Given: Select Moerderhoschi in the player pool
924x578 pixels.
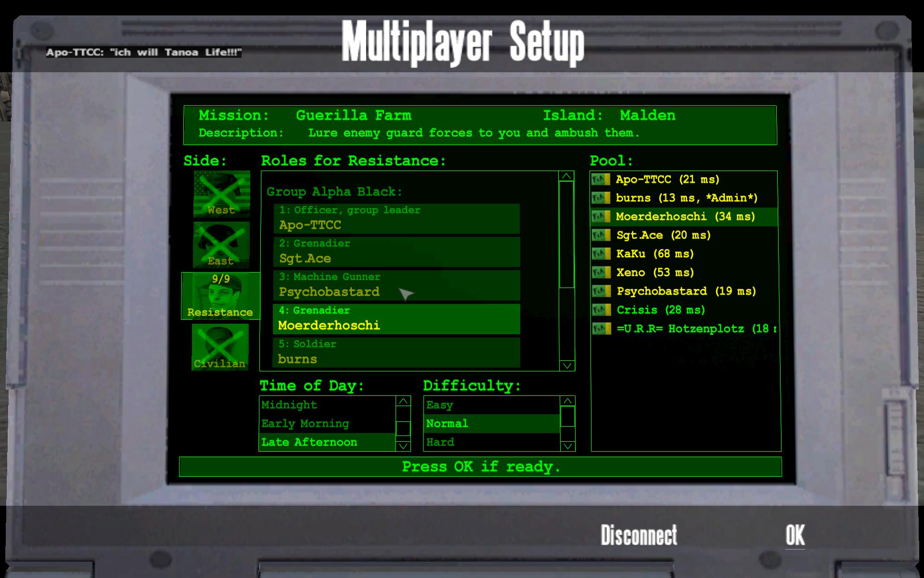Looking at the screenshot, I should (x=685, y=217).
